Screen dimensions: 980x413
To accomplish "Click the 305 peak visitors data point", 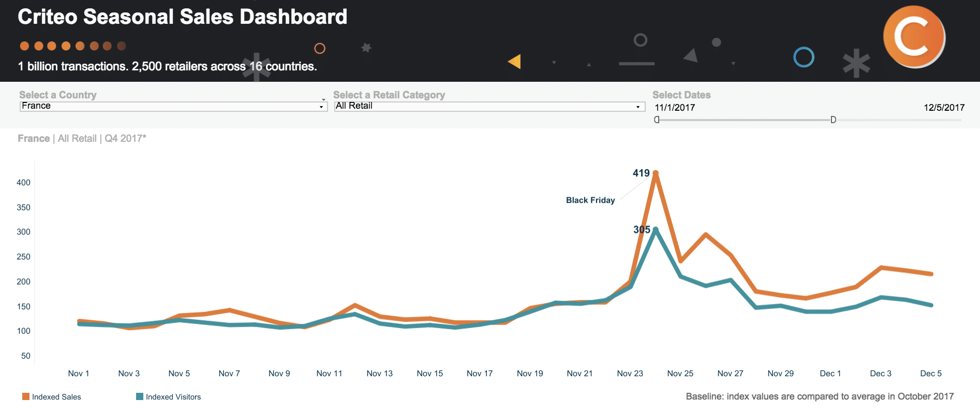I will [x=656, y=229].
